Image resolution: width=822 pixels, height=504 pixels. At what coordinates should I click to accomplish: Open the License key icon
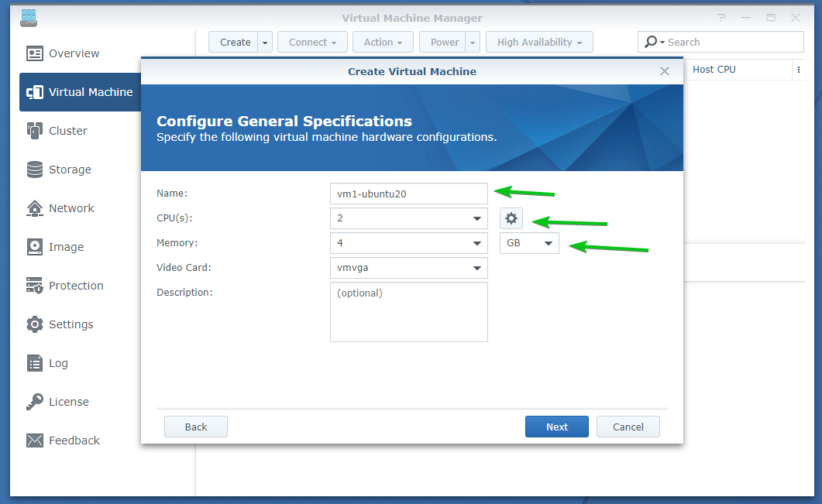35,402
